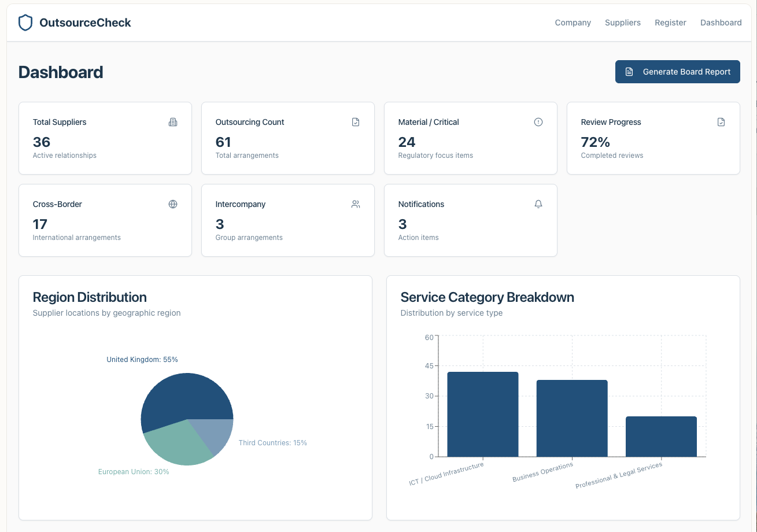Click the Material / Critical value 24

(x=407, y=142)
